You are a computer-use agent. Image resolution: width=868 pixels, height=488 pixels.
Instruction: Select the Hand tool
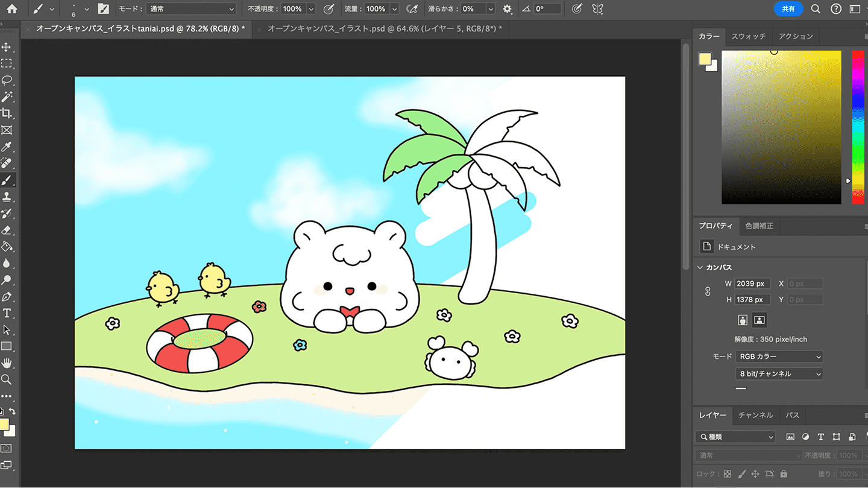pos(7,363)
